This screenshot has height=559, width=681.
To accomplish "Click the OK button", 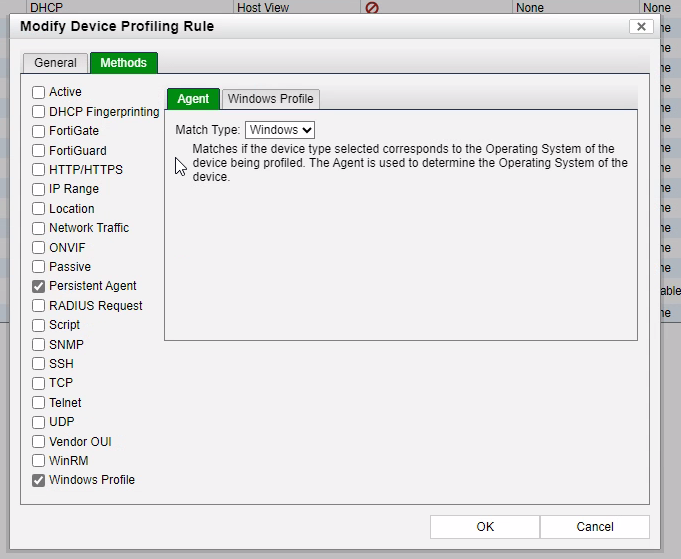I will point(485,527).
